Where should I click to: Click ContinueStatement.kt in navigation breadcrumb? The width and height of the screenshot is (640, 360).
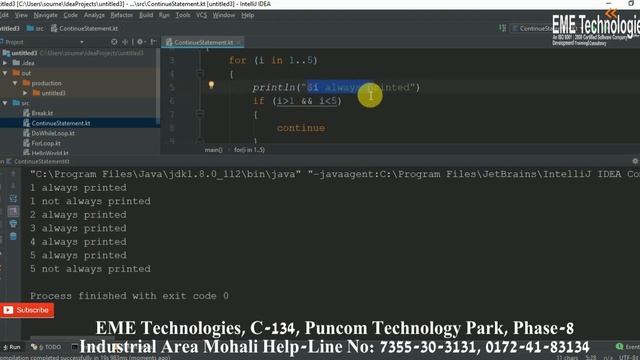tap(84, 29)
